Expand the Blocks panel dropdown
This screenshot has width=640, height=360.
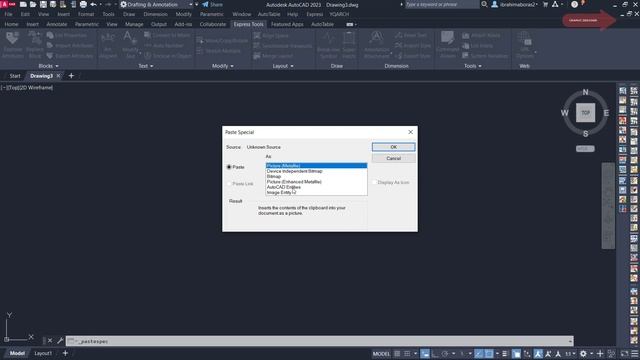[48, 66]
